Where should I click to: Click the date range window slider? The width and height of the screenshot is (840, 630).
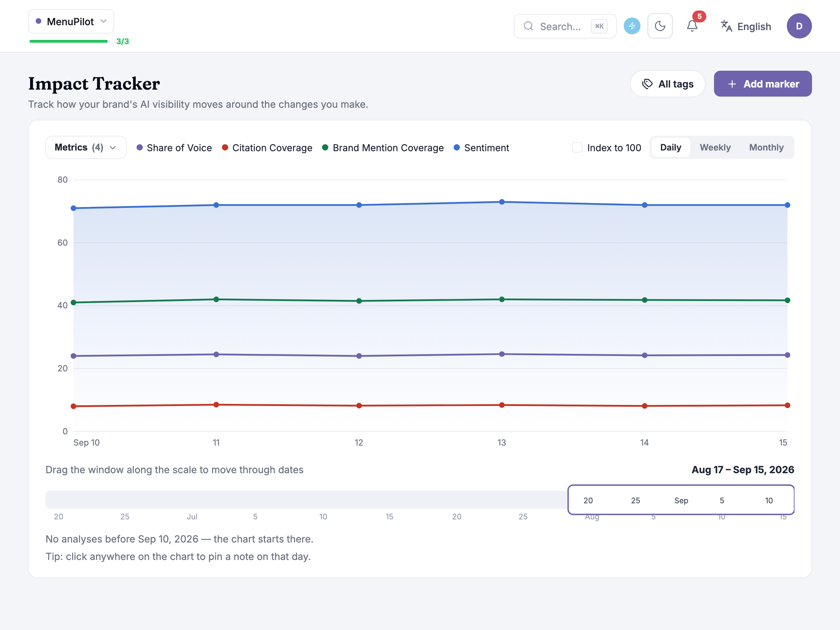coord(681,500)
